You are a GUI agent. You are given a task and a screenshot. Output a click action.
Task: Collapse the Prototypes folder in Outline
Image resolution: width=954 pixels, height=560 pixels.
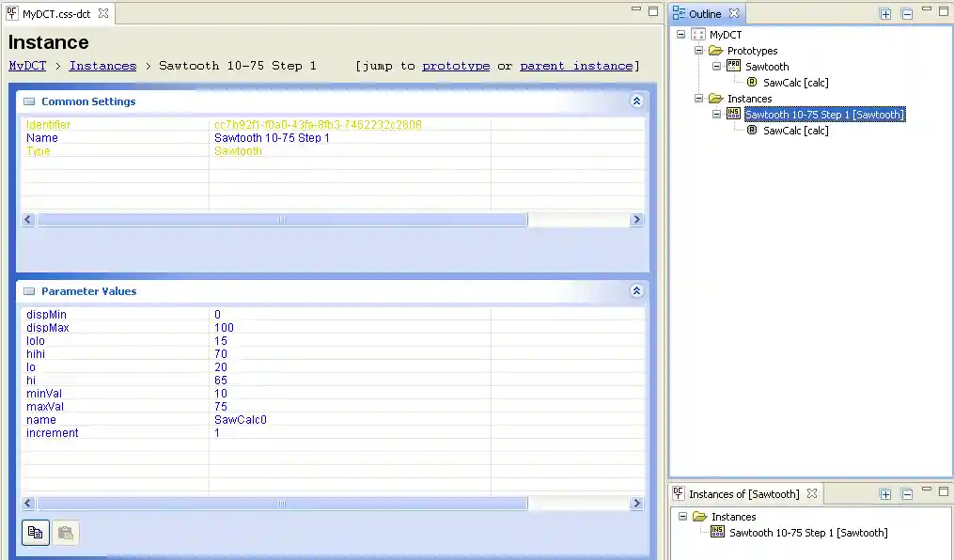point(699,51)
